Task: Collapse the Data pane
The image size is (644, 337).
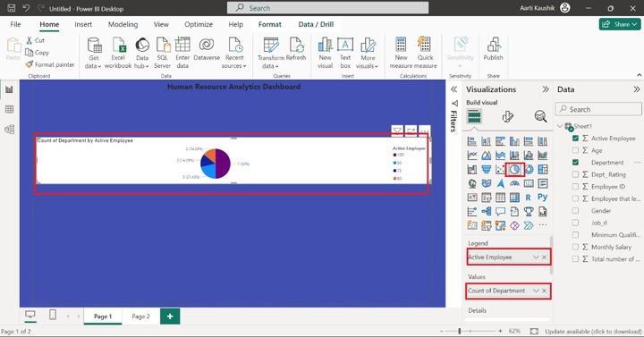Action: [x=636, y=89]
